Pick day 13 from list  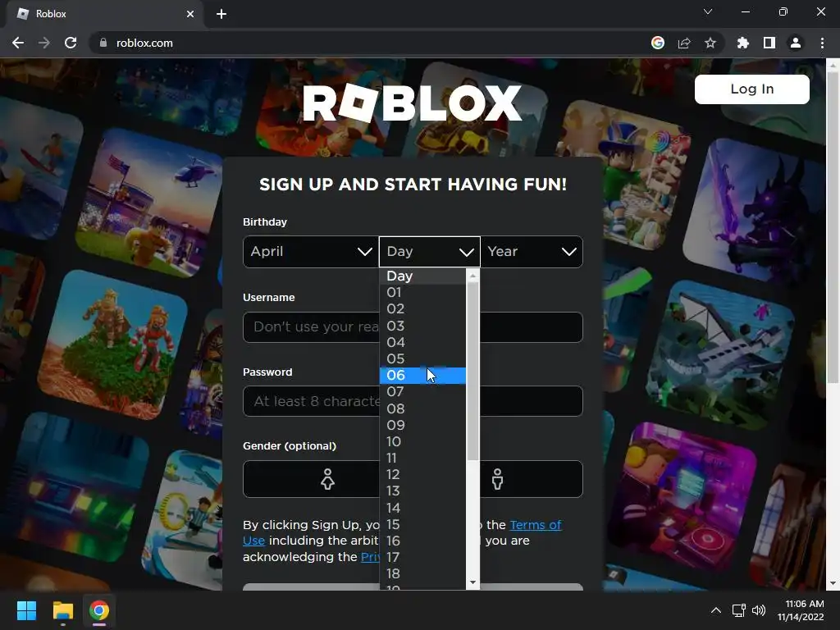tap(422, 491)
